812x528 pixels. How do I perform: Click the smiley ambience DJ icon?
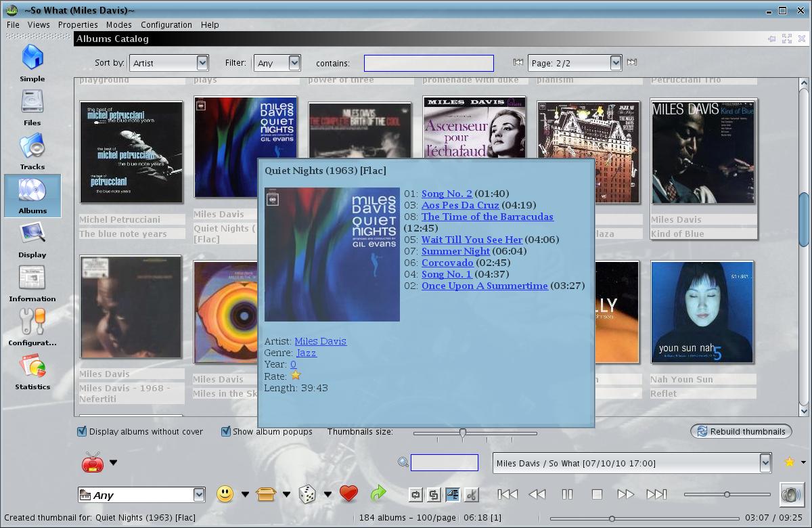point(225,494)
